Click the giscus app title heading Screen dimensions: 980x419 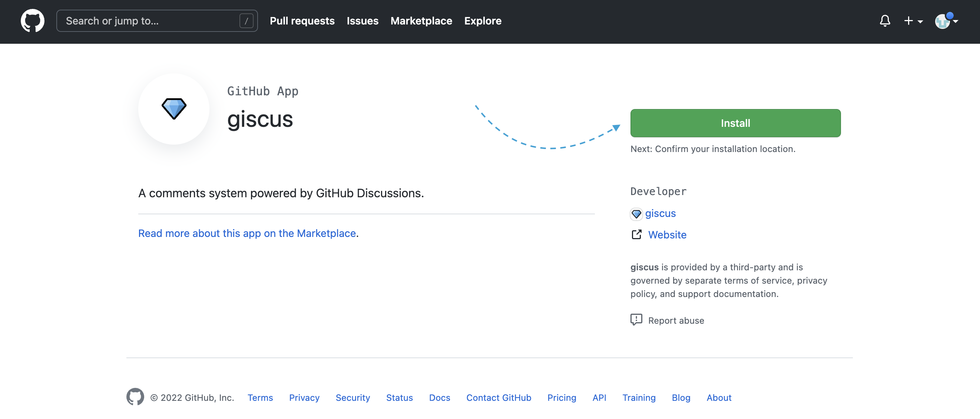pos(260,119)
